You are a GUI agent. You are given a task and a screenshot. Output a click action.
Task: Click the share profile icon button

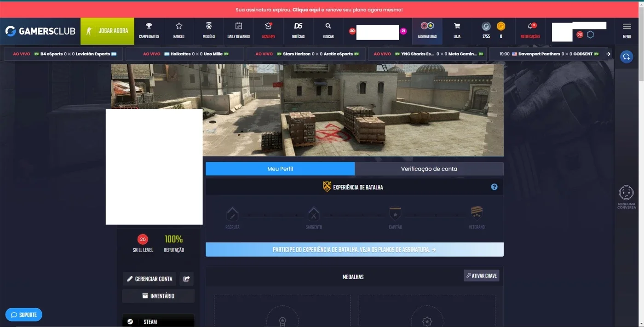tap(186, 279)
